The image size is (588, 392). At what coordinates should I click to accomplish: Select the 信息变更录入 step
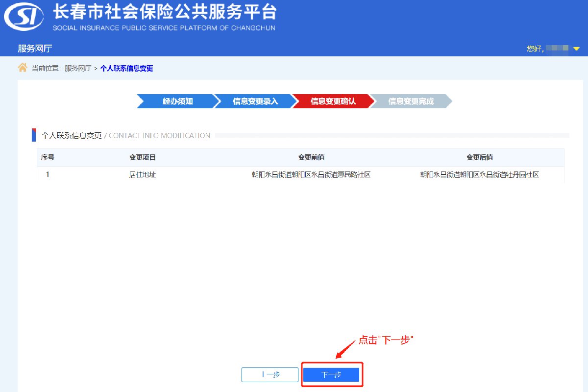pyautogui.click(x=255, y=101)
